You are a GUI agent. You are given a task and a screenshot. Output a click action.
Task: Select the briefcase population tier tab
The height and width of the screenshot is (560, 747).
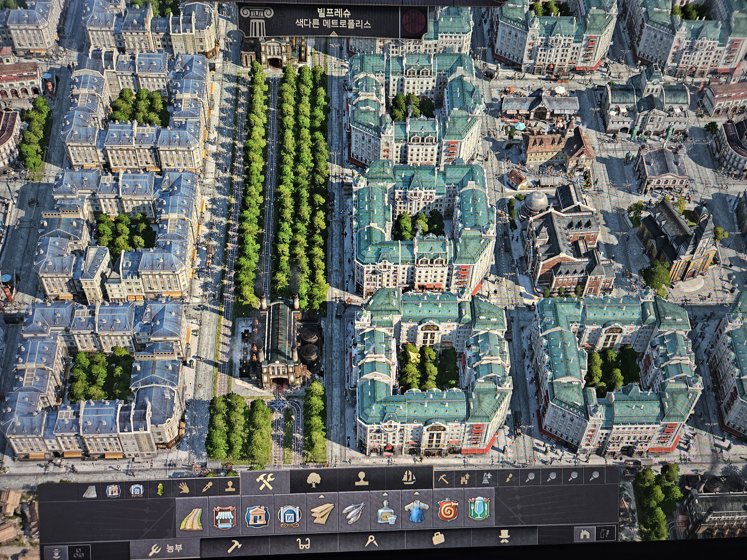coord(438,539)
